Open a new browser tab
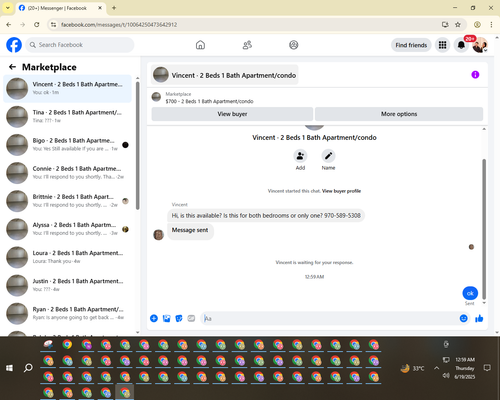The height and width of the screenshot is (400, 500). (x=114, y=8)
